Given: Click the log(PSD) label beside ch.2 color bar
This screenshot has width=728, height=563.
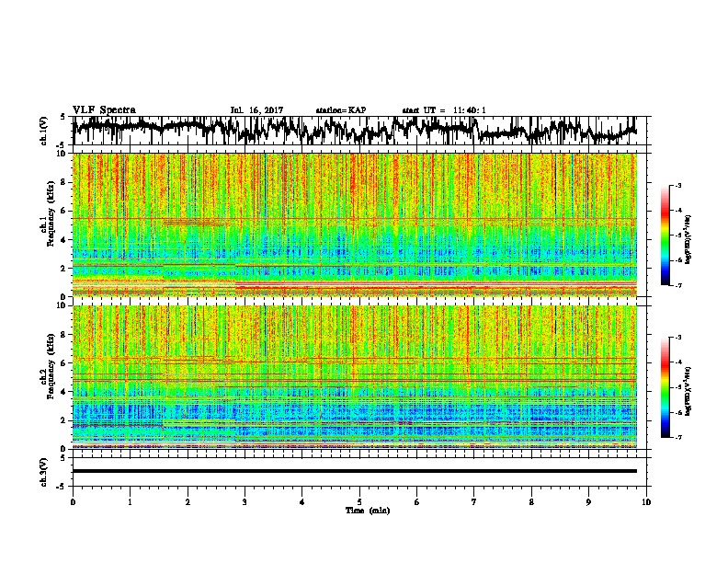Looking at the screenshot, I should [x=688, y=391].
